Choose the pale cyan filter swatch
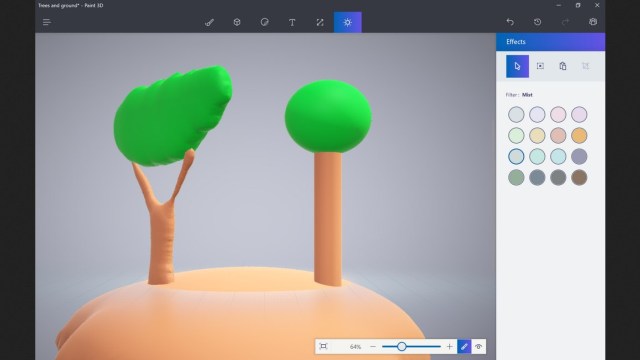The image size is (640, 360). point(558,156)
